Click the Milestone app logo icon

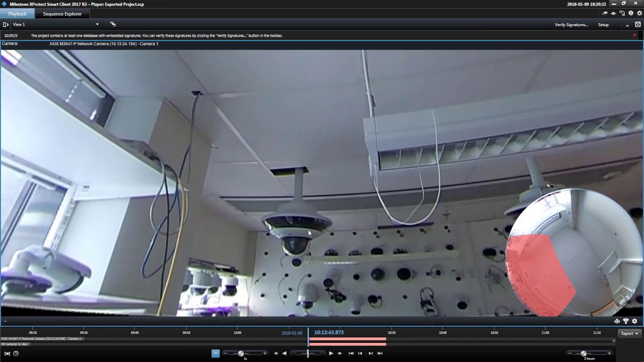tap(4, 4)
